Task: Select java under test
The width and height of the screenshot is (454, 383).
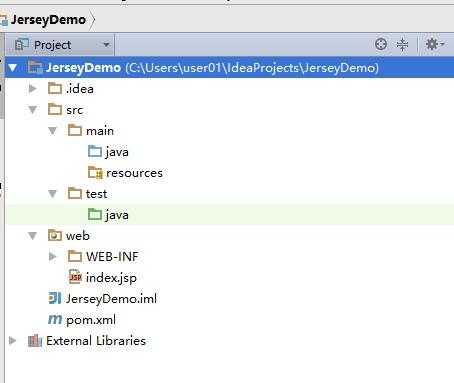Action: click(x=117, y=215)
